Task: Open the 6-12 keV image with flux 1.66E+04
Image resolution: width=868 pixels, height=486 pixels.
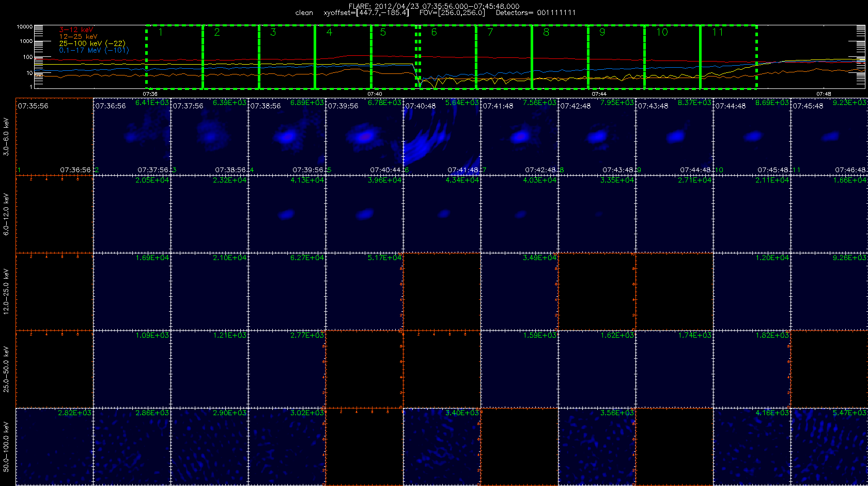Action: pyautogui.click(x=829, y=214)
